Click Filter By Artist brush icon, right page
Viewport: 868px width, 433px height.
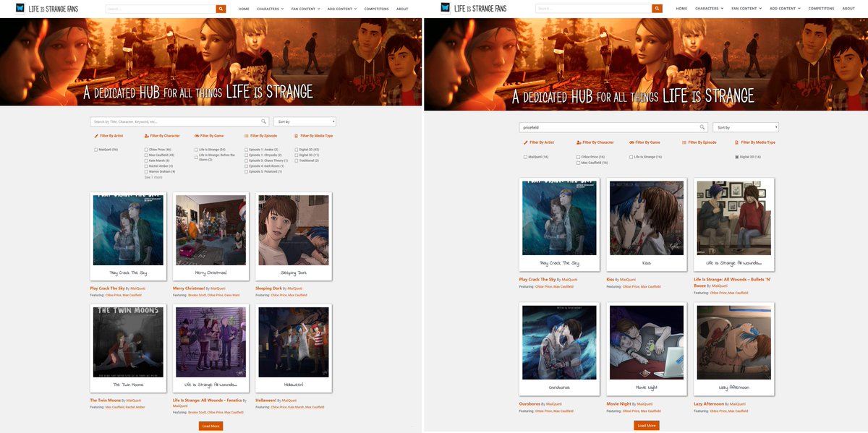pos(526,142)
